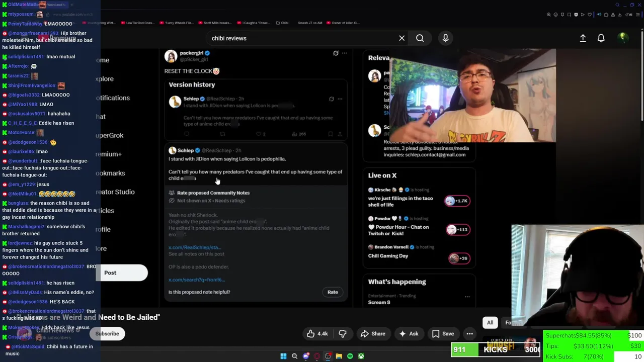Screen dimensions: 644x362
Task: Click reply icon under first Schlep version
Action: [187, 134]
